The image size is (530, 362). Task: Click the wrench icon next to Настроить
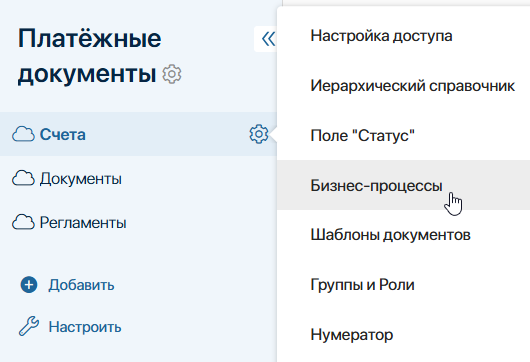[29, 326]
